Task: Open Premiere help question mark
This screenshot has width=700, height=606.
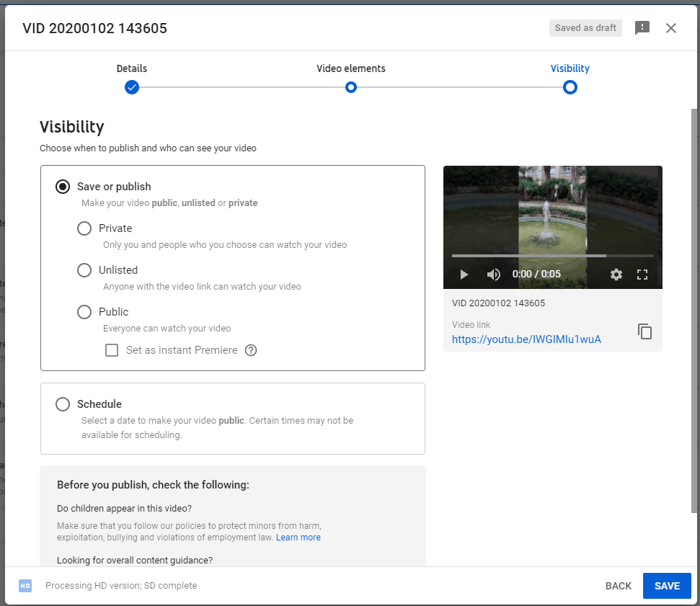Action: pyautogui.click(x=251, y=350)
